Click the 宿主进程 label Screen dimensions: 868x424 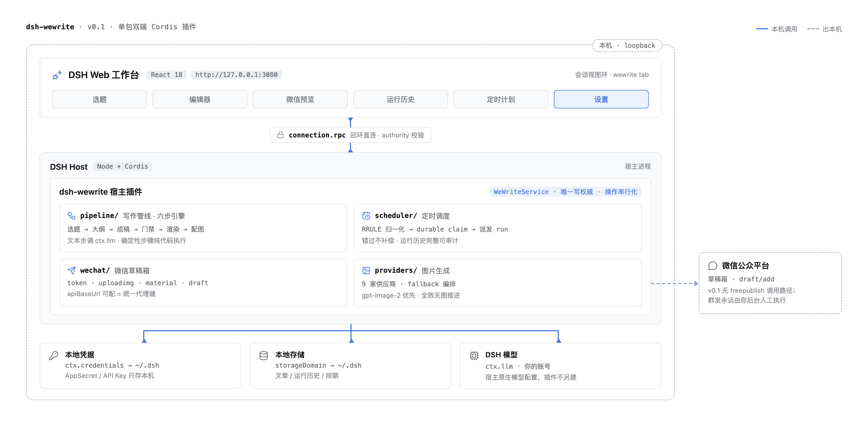pyautogui.click(x=637, y=166)
